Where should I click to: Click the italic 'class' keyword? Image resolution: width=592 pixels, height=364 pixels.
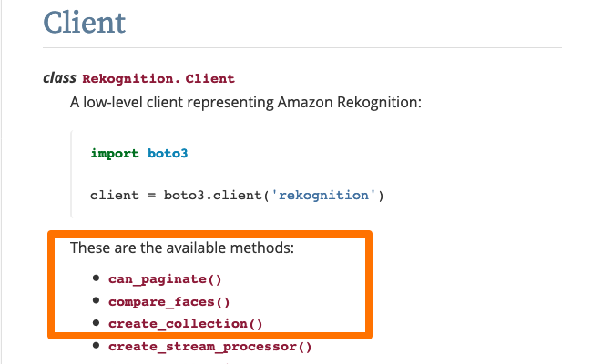(59, 77)
